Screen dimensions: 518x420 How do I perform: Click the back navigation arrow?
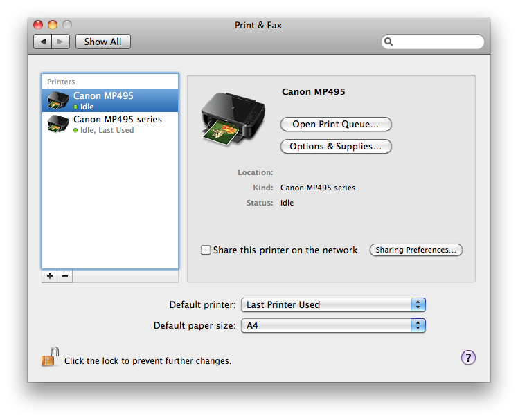pos(43,42)
